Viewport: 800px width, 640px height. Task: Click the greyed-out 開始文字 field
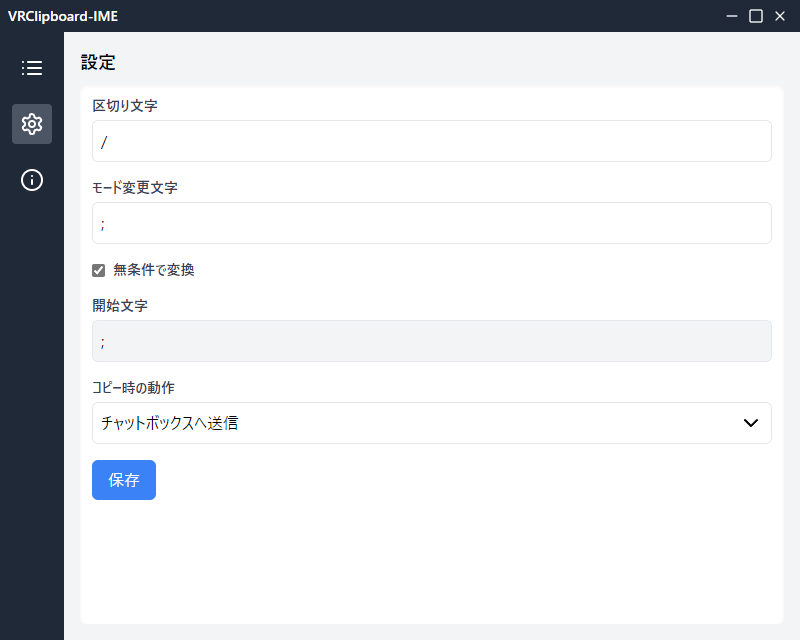[431, 341]
